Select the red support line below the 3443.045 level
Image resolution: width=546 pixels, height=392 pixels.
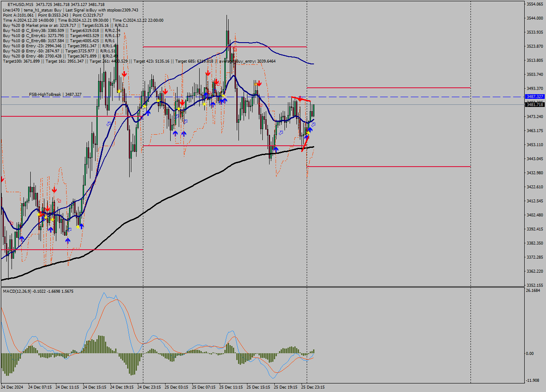click(x=388, y=167)
